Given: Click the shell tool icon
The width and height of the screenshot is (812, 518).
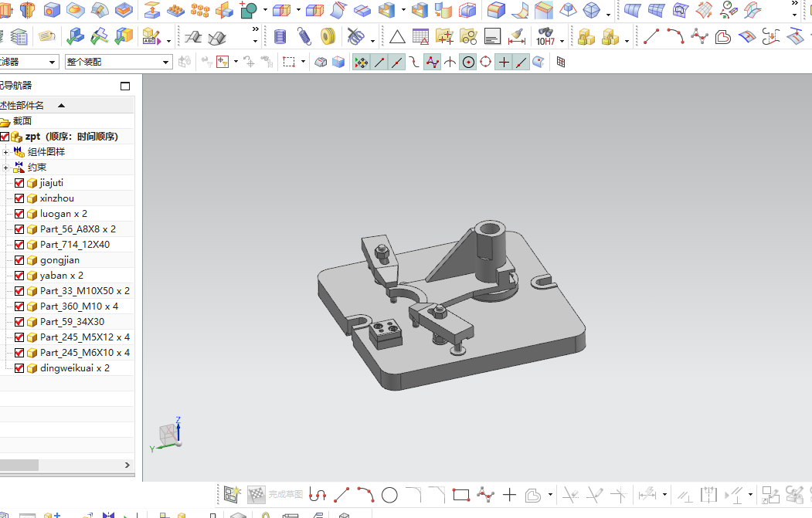Looking at the screenshot, I should (x=386, y=9).
